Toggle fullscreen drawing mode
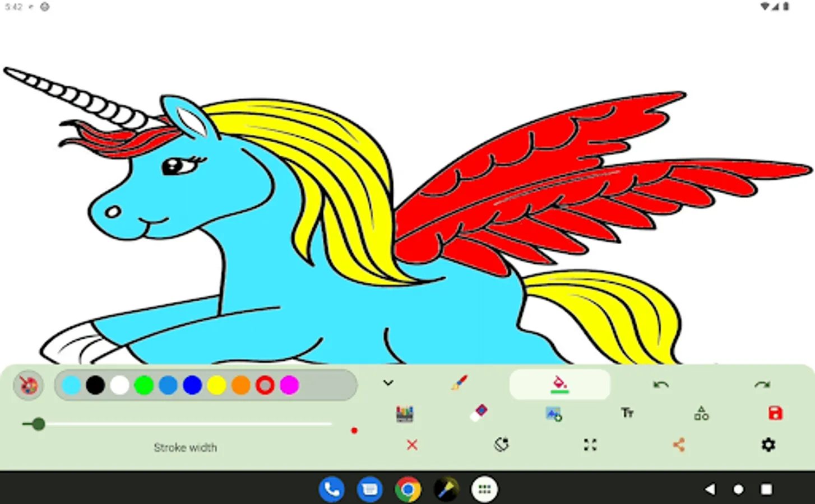Viewport: 815px width, 504px height. 590,445
